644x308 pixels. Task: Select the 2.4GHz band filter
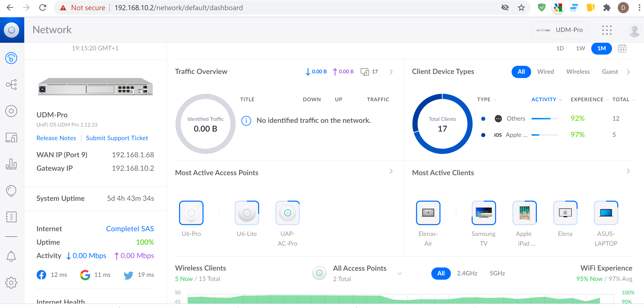click(x=467, y=274)
